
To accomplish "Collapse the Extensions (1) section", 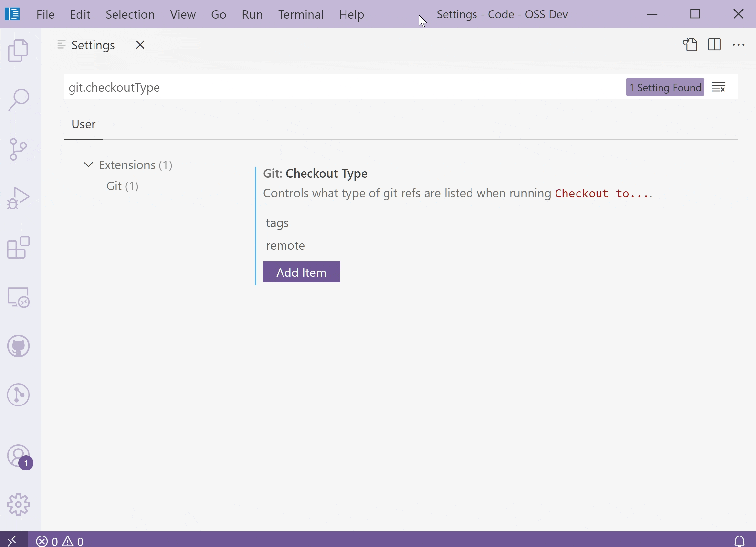I will tap(88, 164).
